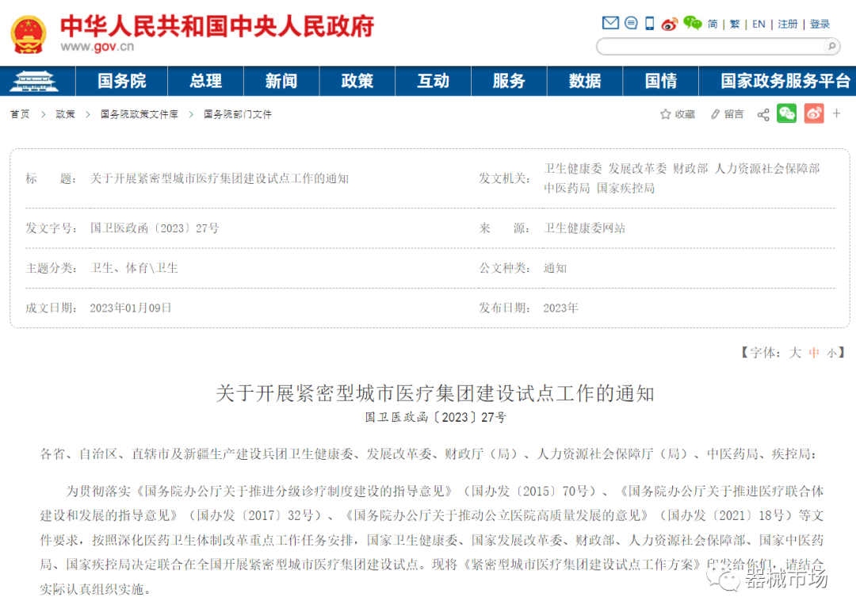This screenshot has height=616, width=856.
Task: Click the pencil 留言 comment icon
Action: click(716, 114)
